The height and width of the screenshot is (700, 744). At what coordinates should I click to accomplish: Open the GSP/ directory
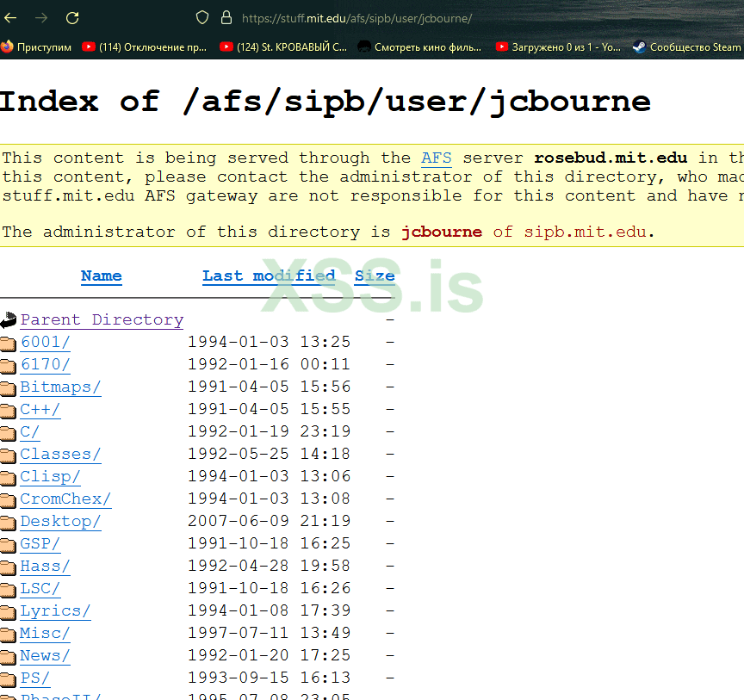tap(40, 544)
